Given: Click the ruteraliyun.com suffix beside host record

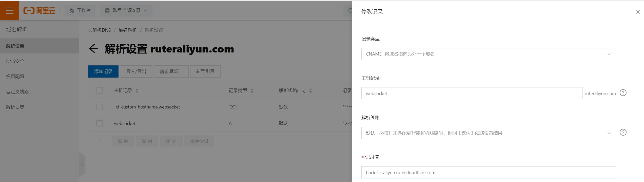Looking at the screenshot, I should pyautogui.click(x=600, y=94).
